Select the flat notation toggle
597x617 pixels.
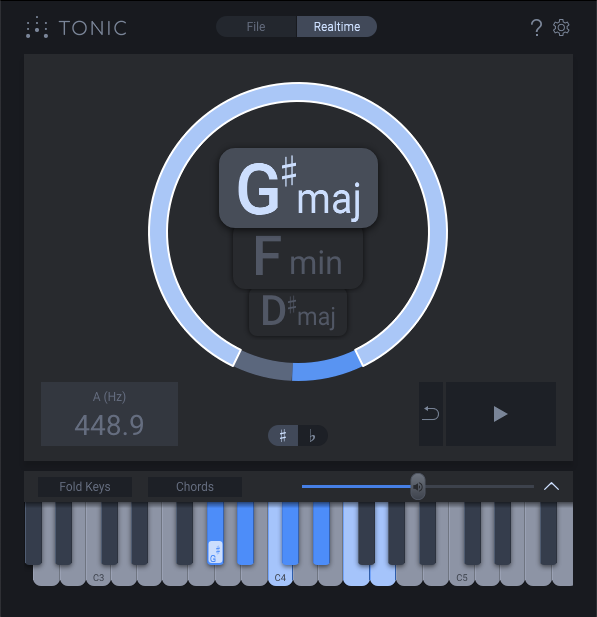[312, 436]
